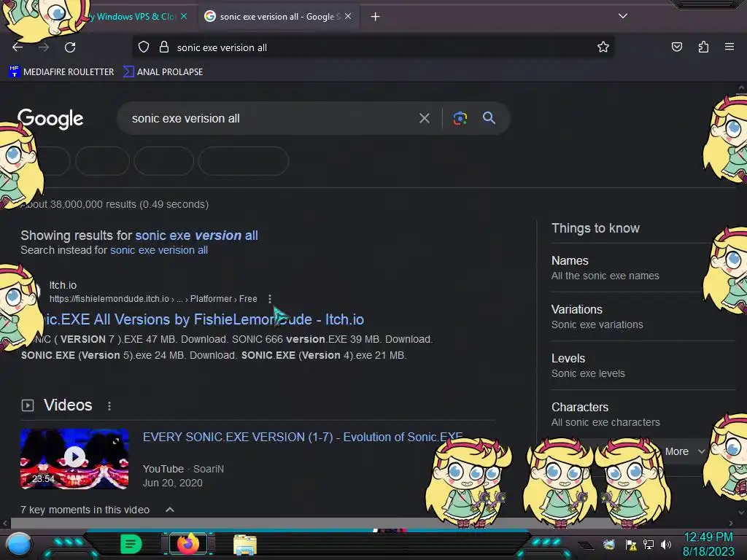
Task: Open the three-dot menu of Itch.io result
Action: (x=270, y=298)
